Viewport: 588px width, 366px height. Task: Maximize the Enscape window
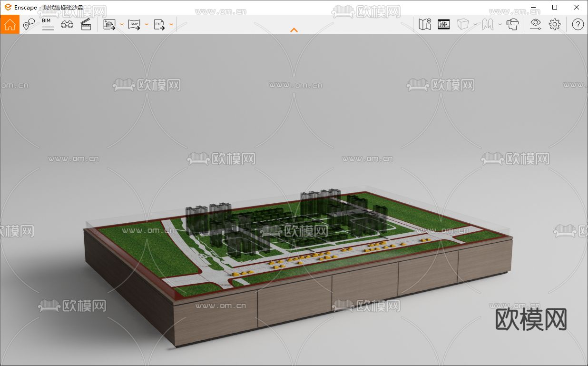(555, 7)
